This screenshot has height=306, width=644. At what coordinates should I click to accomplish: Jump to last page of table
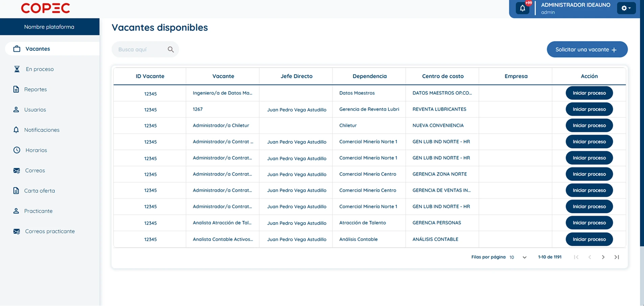click(617, 257)
